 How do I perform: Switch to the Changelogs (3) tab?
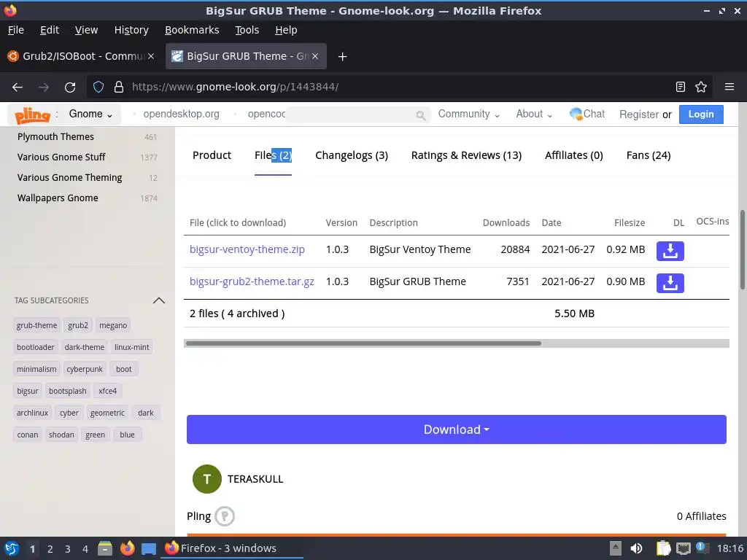click(x=352, y=155)
